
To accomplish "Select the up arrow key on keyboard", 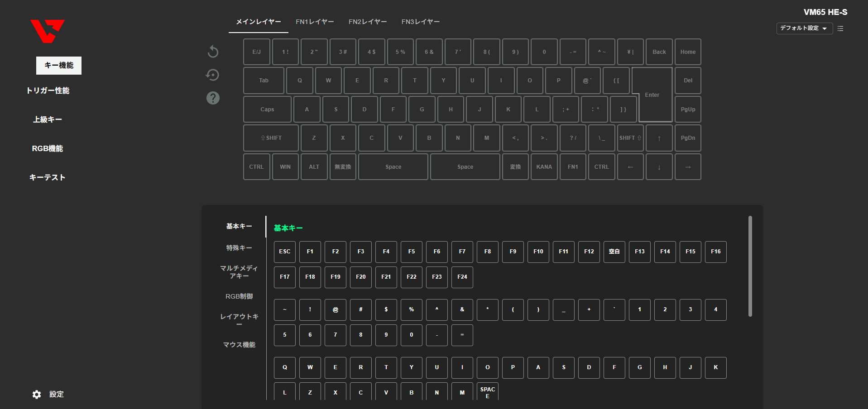I will point(659,138).
